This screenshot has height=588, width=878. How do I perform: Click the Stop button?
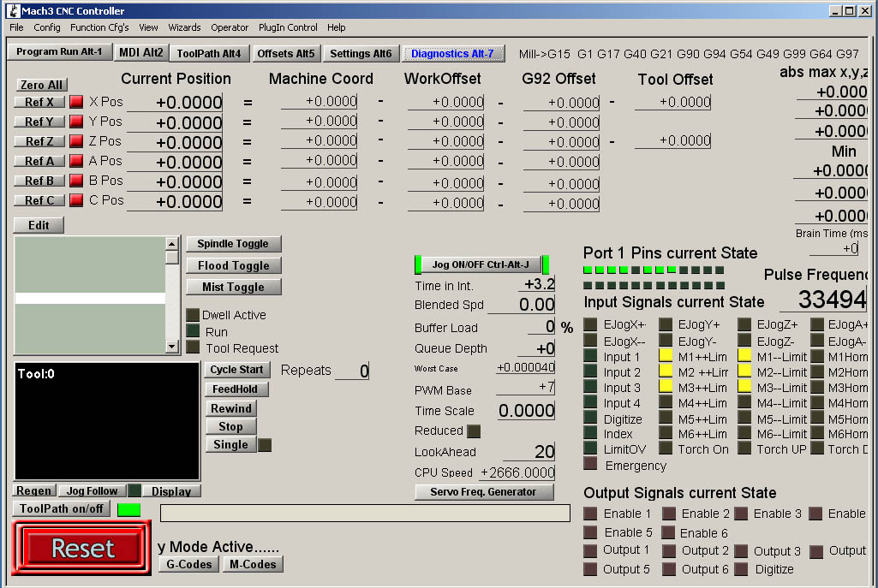tap(230, 427)
